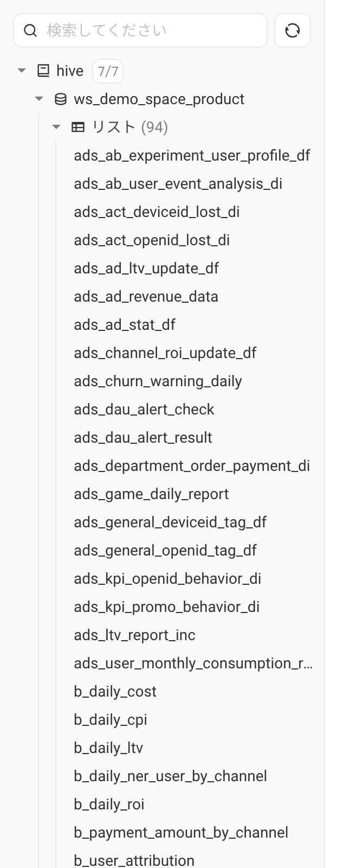Click the 7/7 count badge
This screenshot has width=337, height=868.
click(x=108, y=71)
